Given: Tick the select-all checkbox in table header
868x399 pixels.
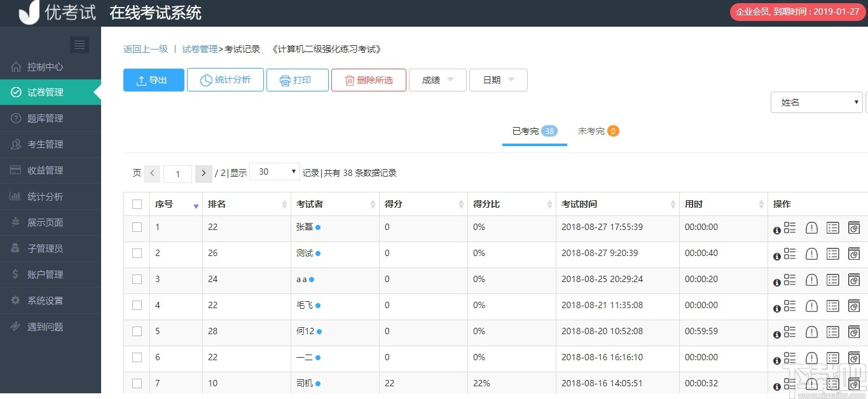Looking at the screenshot, I should 137,204.
